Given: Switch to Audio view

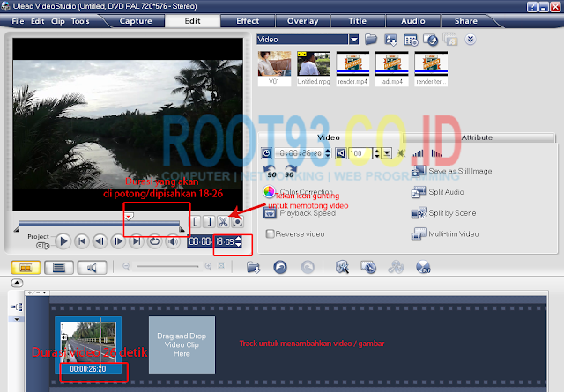Looking at the screenshot, I should pos(92,268).
